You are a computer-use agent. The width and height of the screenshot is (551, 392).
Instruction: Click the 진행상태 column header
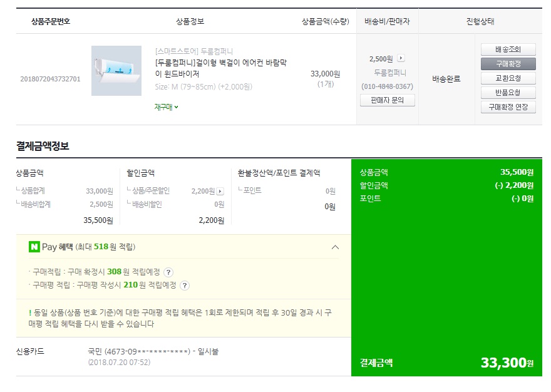point(480,21)
